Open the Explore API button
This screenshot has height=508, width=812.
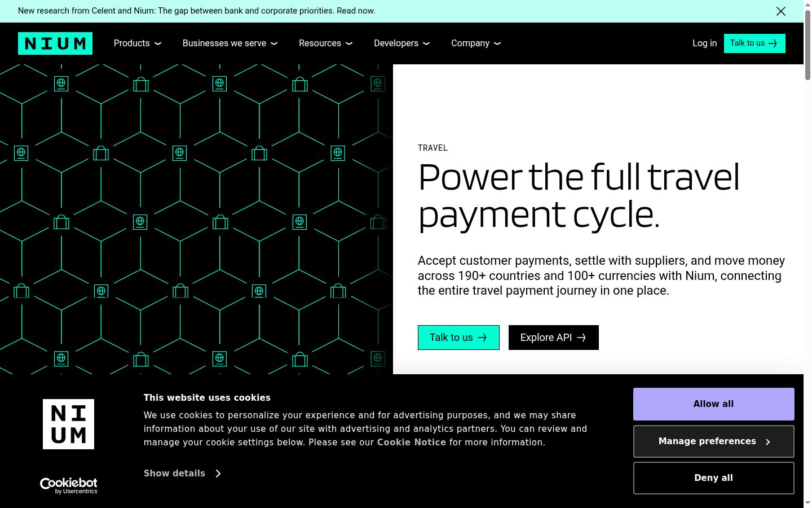point(554,338)
